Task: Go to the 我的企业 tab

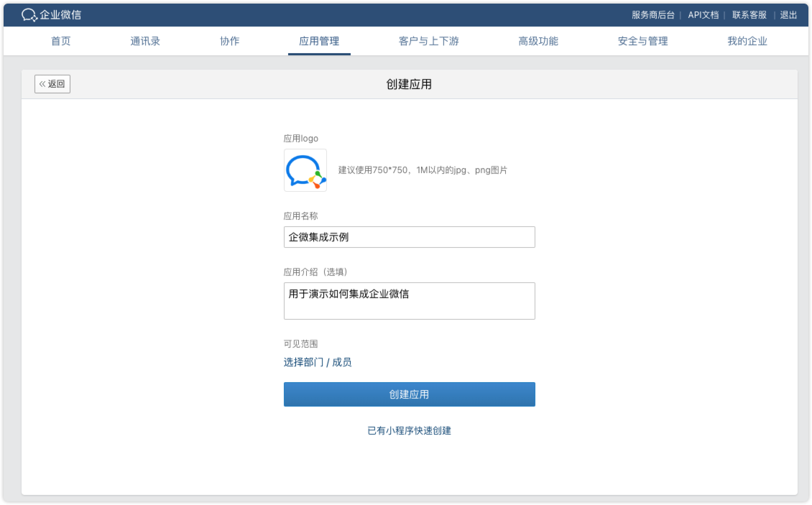Action: (747, 41)
